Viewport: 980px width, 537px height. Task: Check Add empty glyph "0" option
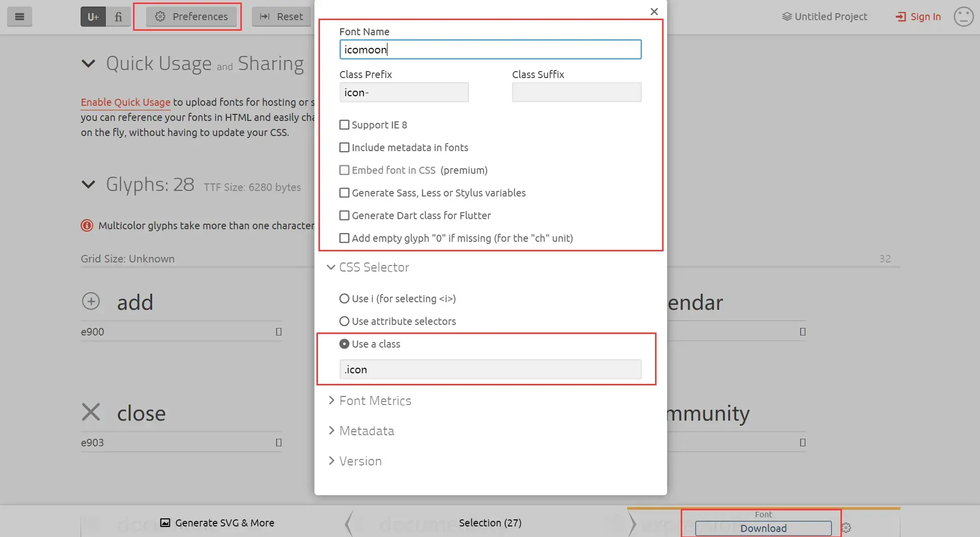[344, 238]
